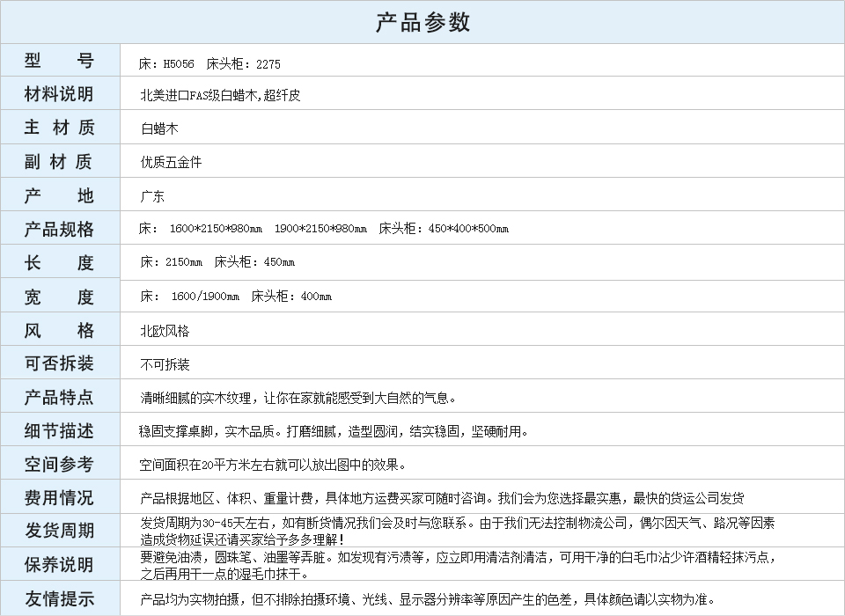This screenshot has width=845, height=616.
Task: Select the 宽度 row label
Action: [59, 297]
